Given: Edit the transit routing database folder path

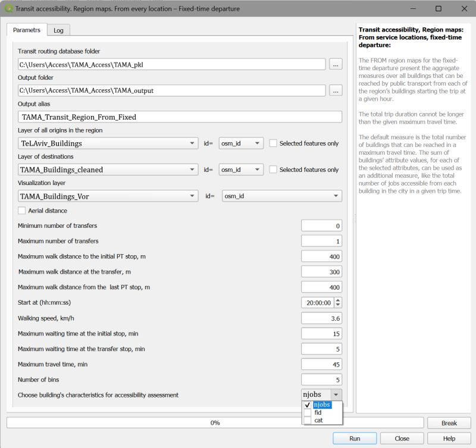Looking at the screenshot, I should point(171,64).
